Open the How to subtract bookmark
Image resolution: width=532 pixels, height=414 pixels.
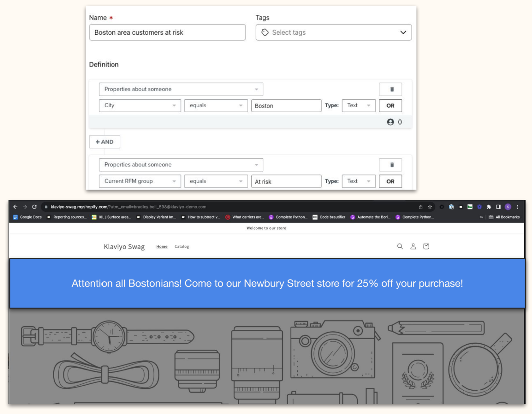coord(200,217)
